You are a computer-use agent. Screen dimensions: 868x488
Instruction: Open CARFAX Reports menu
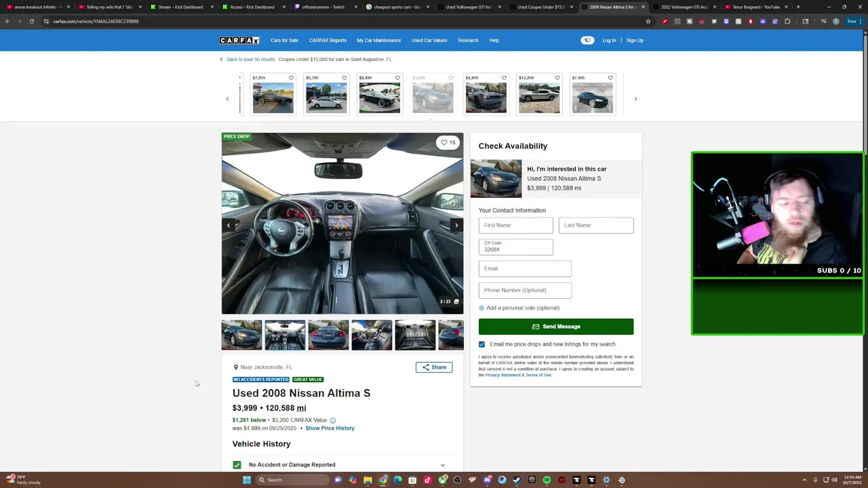click(328, 40)
